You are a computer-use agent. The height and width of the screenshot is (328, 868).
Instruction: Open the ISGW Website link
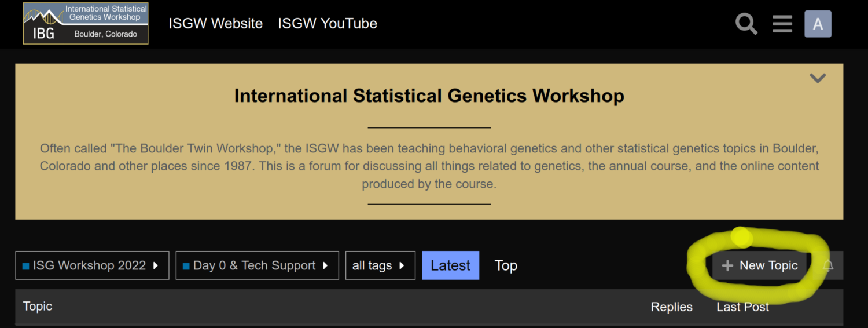tap(216, 24)
